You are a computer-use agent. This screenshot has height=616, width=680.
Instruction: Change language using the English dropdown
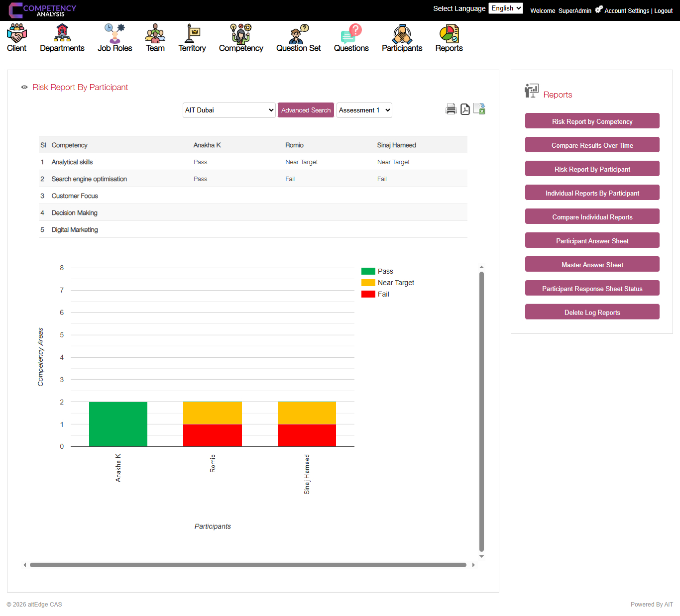click(505, 8)
